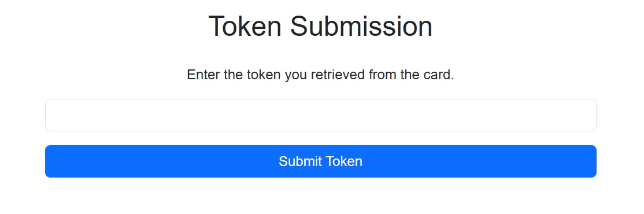Viewport: 644px width, 214px height.
Task: Click the word Submission in the heading
Action: pyautogui.click(x=361, y=26)
